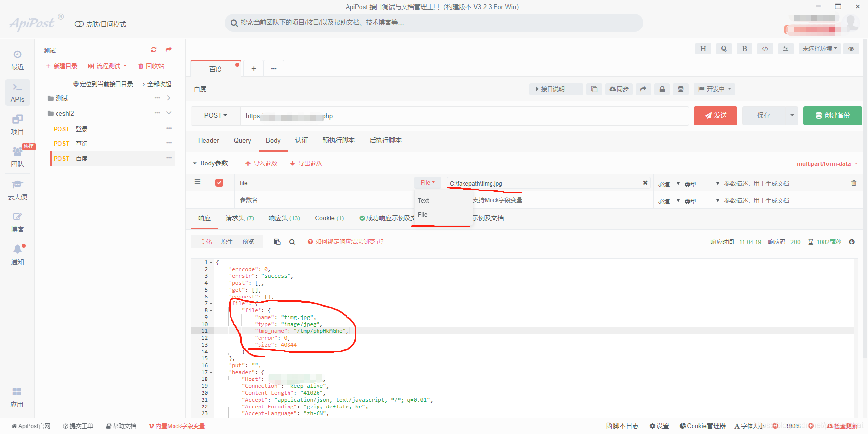Screen dimensions: 868x434
Task: Open the 回收站 recycle bin
Action: (x=151, y=66)
